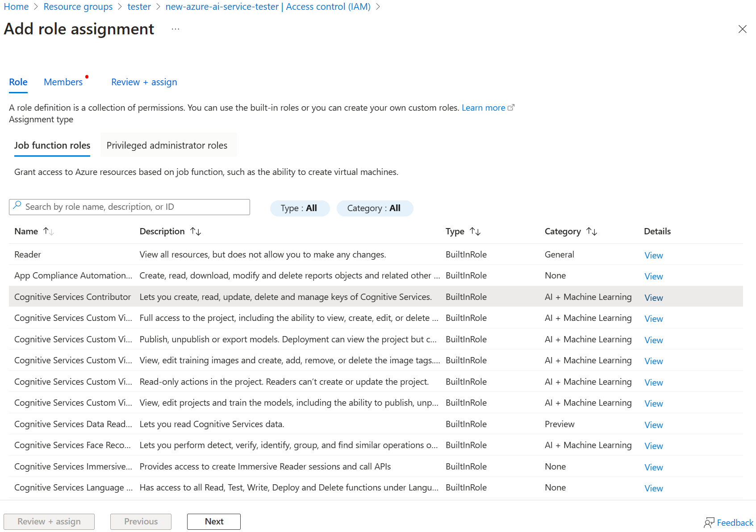Open the Learn more link
The width and height of the screenshot is (756, 532).
484,108
